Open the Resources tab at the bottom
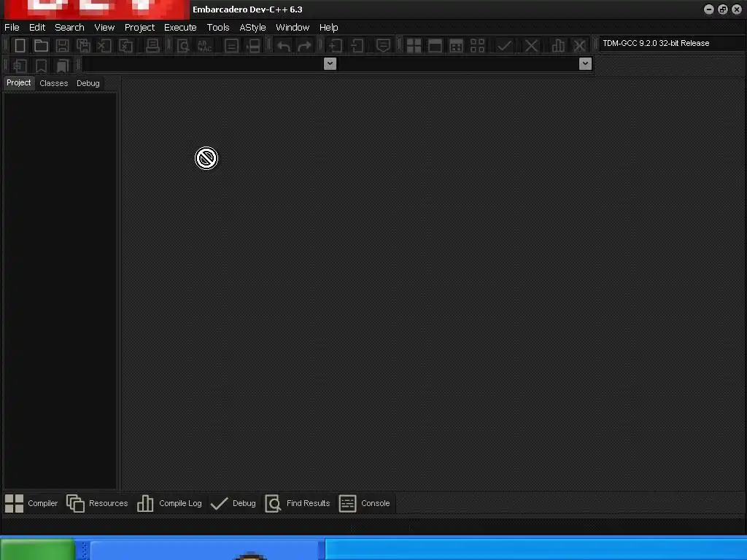747x560 pixels. pyautogui.click(x=97, y=503)
